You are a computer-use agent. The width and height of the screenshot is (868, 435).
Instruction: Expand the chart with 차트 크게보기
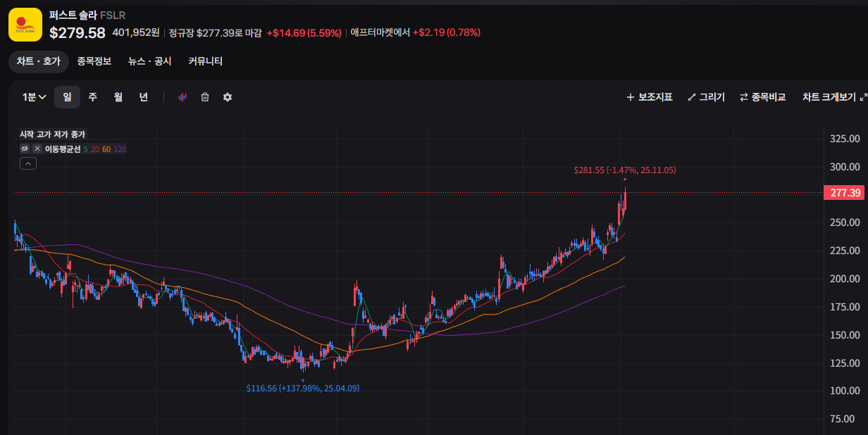pyautogui.click(x=834, y=97)
